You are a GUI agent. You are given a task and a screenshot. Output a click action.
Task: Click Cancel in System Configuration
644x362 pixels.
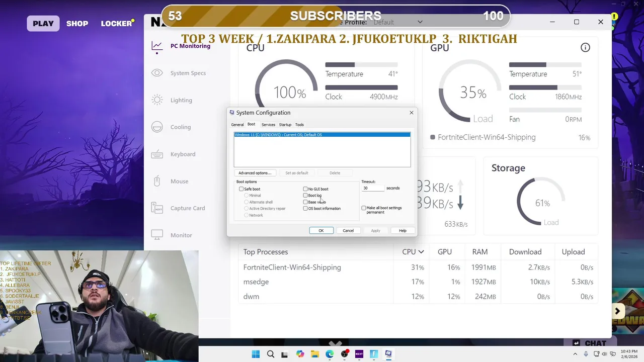(x=348, y=231)
